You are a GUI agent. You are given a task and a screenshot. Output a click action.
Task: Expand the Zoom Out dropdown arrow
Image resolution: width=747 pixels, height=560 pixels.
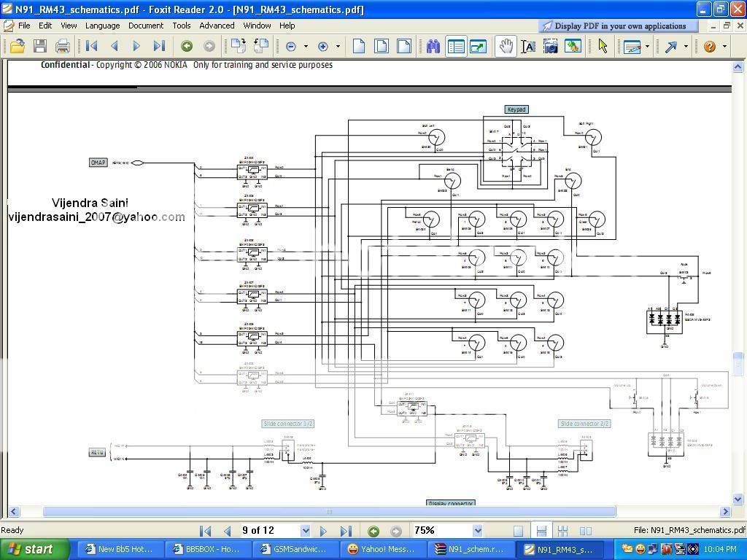(306, 46)
